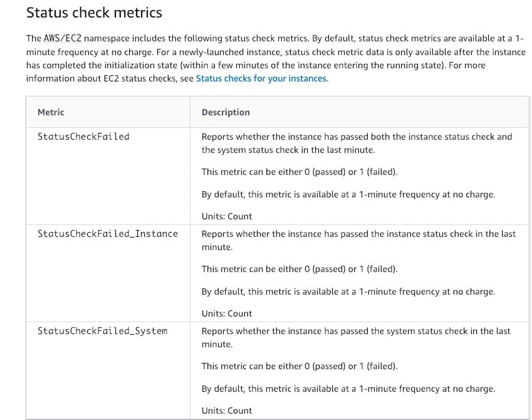The width and height of the screenshot is (532, 420).
Task: Click the 1-minute frequency line in the StatusCheckFailed_Instance row
Action: (x=348, y=291)
